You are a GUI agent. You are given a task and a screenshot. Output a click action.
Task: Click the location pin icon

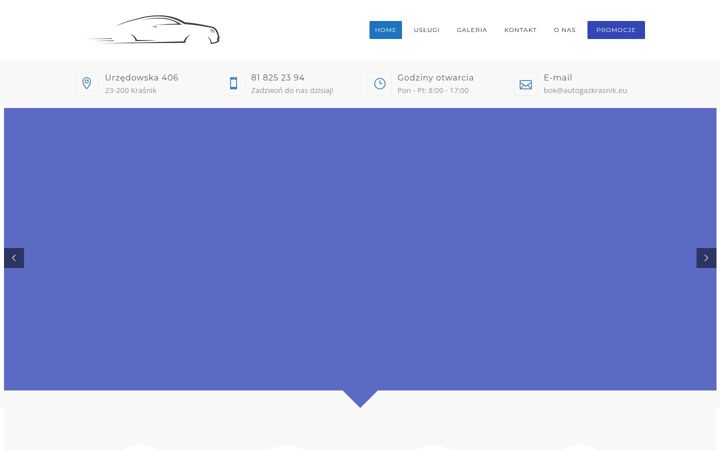click(x=86, y=83)
